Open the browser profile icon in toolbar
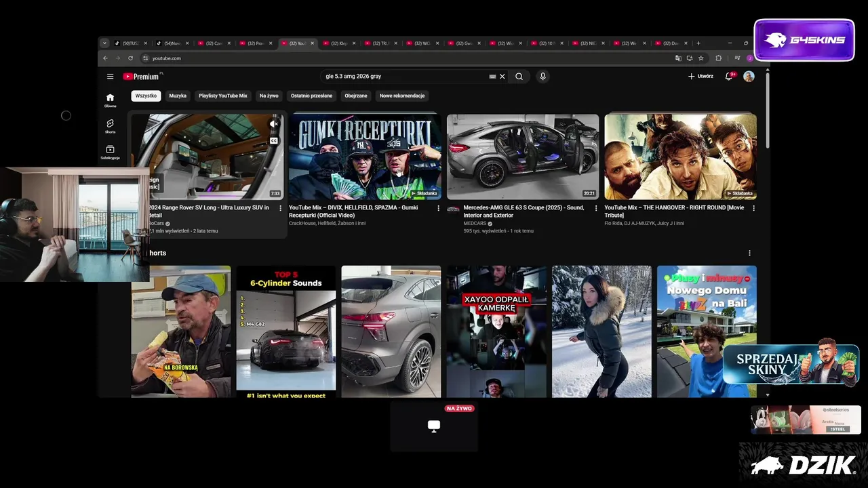 click(750, 58)
